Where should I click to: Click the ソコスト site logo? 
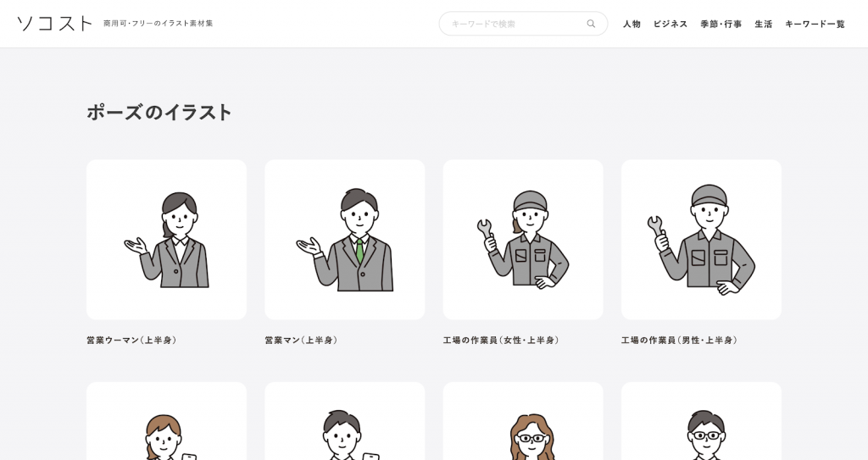(54, 24)
